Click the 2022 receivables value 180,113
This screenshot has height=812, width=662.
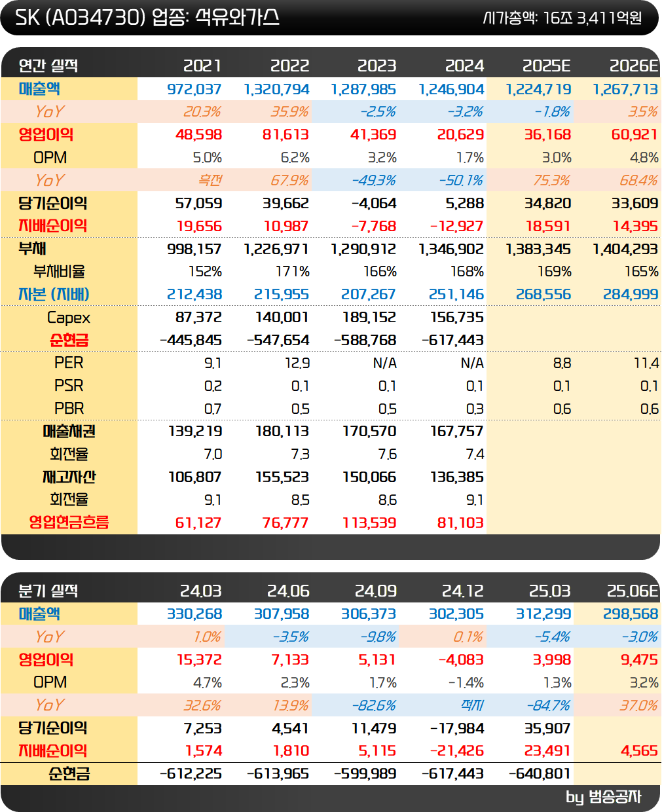pos(282,432)
